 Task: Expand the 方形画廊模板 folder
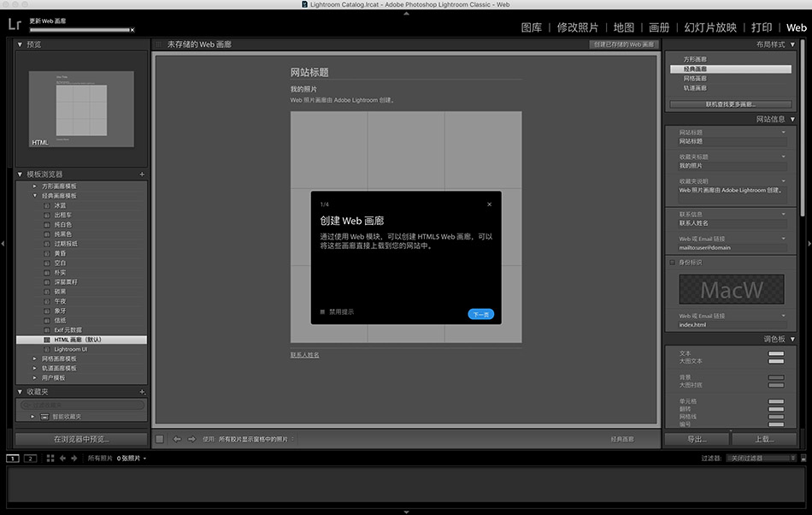click(35, 186)
